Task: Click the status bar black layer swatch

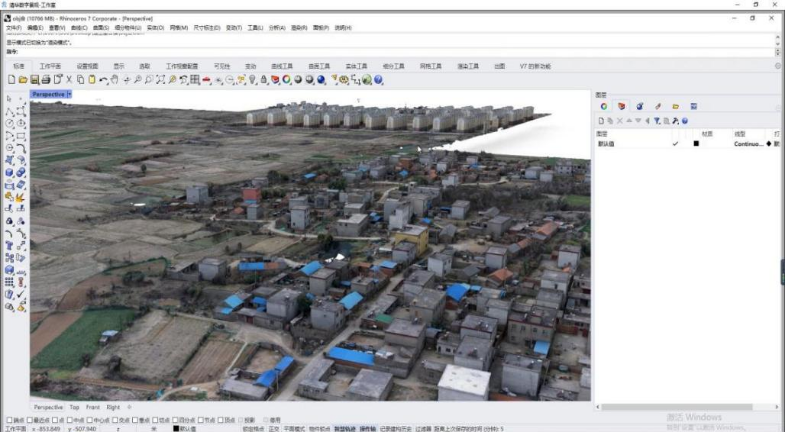Action: coord(176,429)
